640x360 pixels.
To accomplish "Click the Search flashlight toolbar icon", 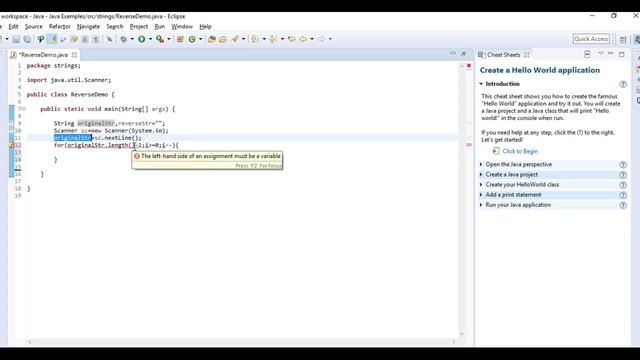I will point(235,39).
